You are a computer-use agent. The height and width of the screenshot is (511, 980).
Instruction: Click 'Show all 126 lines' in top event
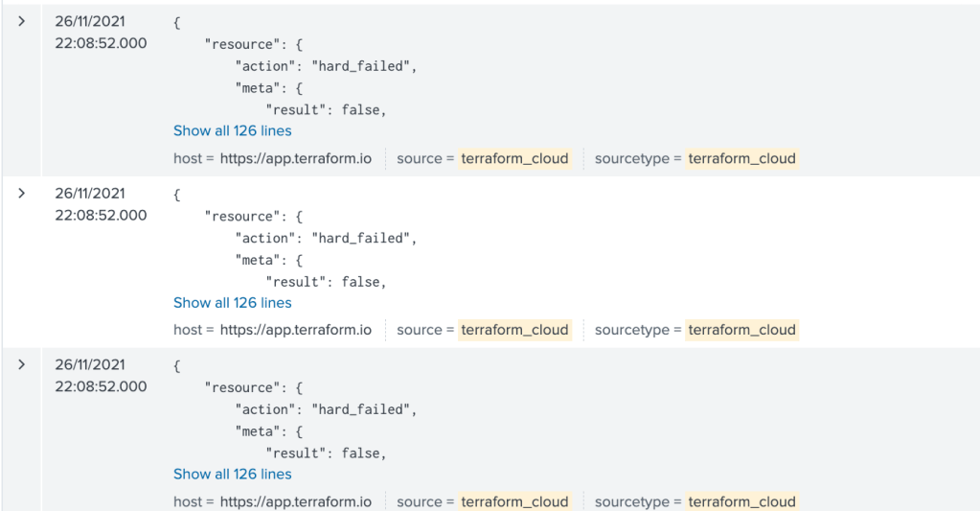pyautogui.click(x=232, y=131)
